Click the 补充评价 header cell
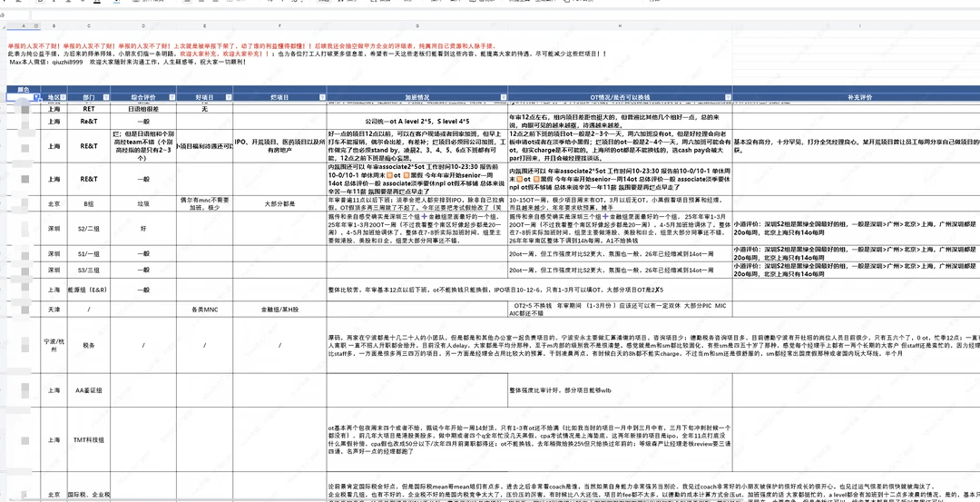The height and width of the screenshot is (502, 980). tap(857, 97)
